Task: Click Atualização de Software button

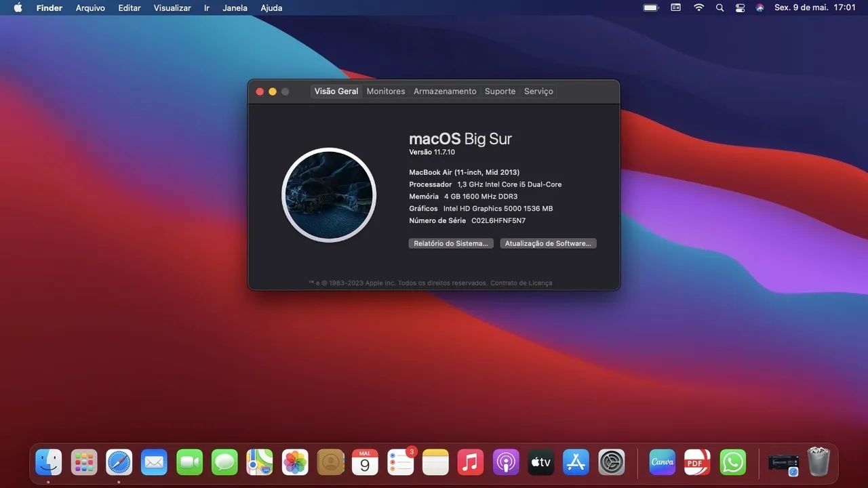Action: pos(548,243)
